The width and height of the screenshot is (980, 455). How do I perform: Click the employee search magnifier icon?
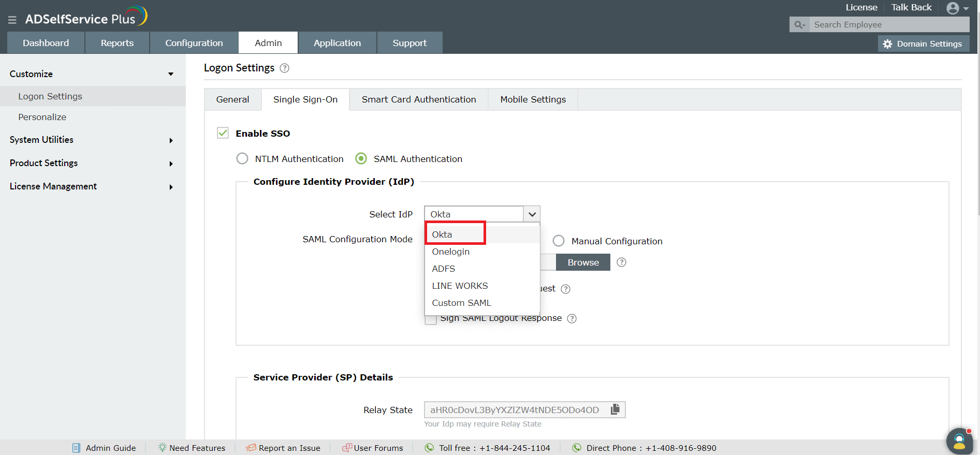click(x=800, y=25)
